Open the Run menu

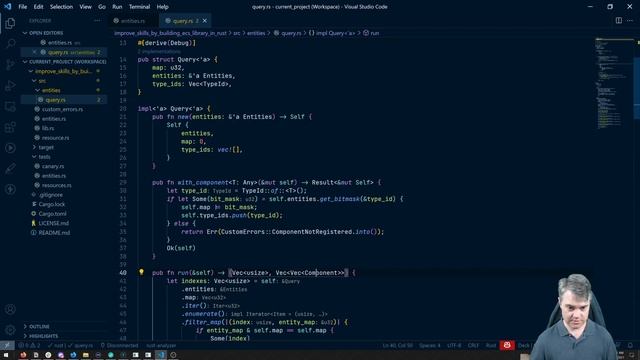[117, 7]
